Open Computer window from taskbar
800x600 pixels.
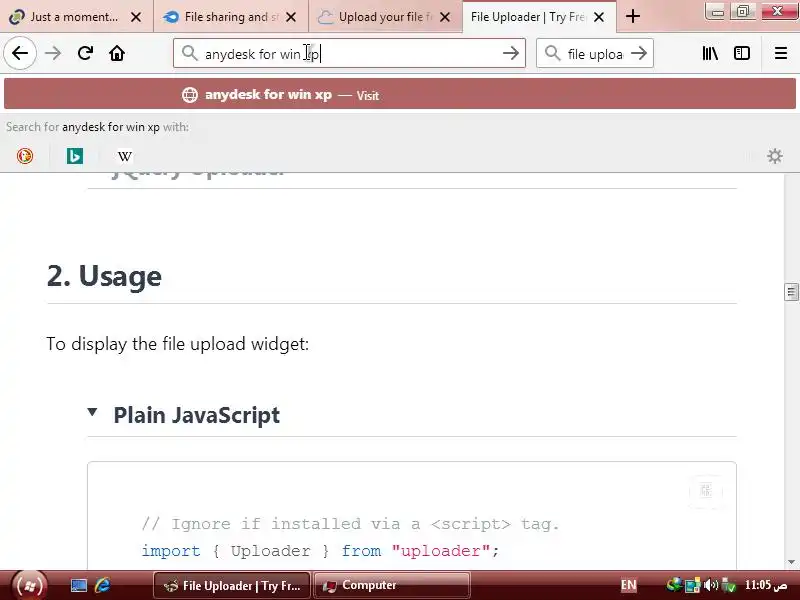391,585
